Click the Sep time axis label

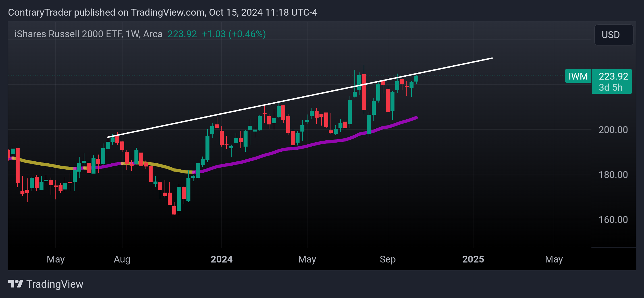click(388, 259)
